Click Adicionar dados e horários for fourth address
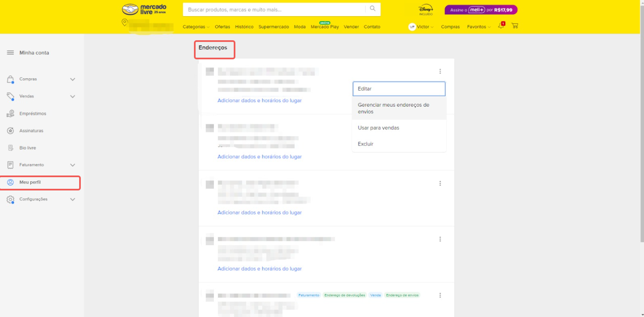This screenshot has height=317, width=644. [259, 268]
